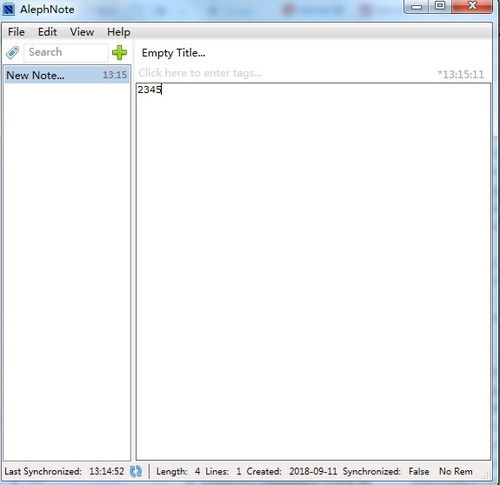Image resolution: width=500 pixels, height=485 pixels.
Task: Click the Synchronized: False status text
Action: click(x=386, y=471)
